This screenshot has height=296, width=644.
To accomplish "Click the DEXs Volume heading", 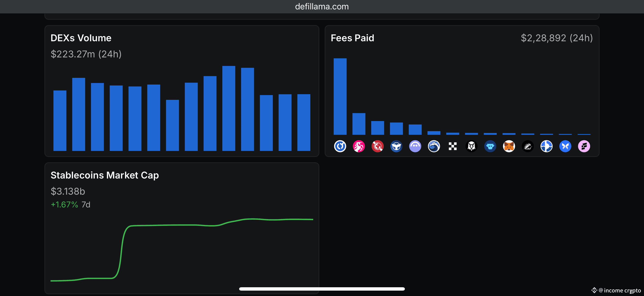I will [x=81, y=38].
